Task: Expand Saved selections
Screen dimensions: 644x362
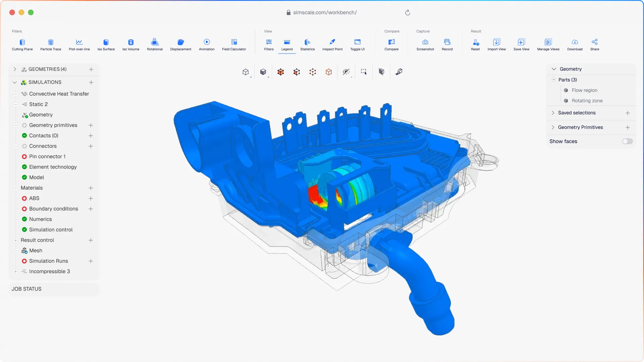Action: [553, 113]
